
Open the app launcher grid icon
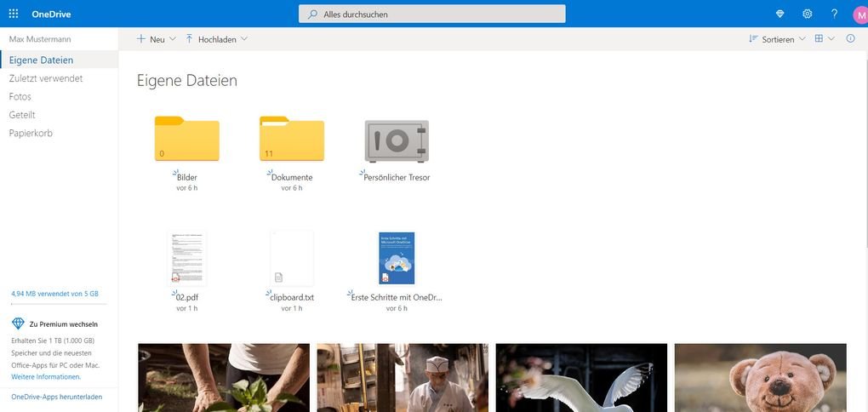coord(14,14)
